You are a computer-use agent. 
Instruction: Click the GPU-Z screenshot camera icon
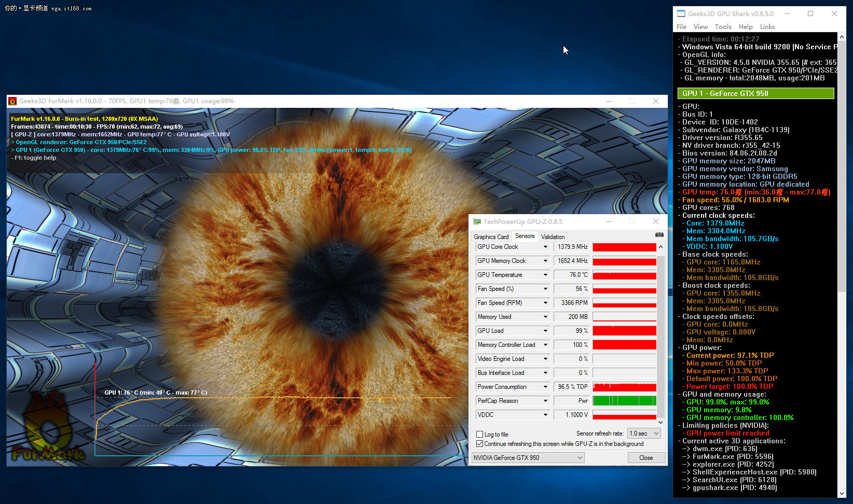coord(659,235)
